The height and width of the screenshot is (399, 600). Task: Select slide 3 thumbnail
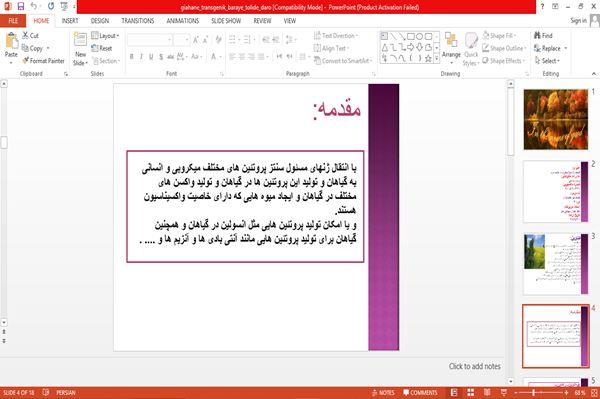556,264
